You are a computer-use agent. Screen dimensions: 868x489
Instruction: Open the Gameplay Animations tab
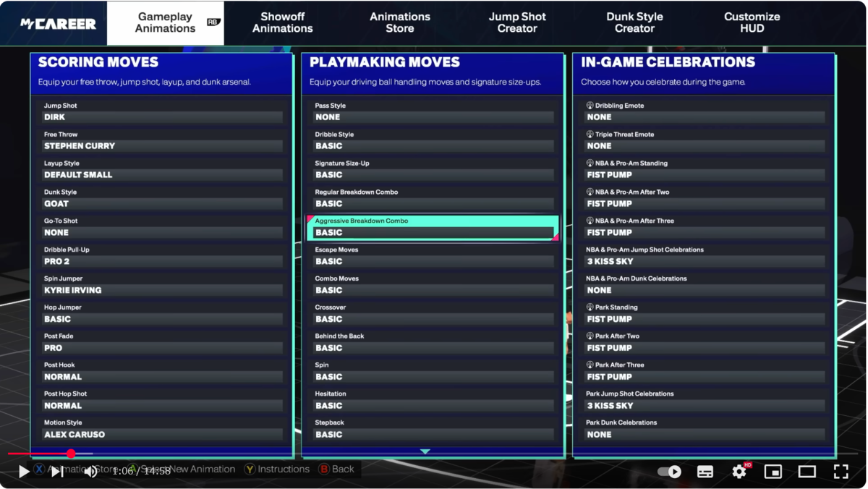pyautogui.click(x=166, y=22)
